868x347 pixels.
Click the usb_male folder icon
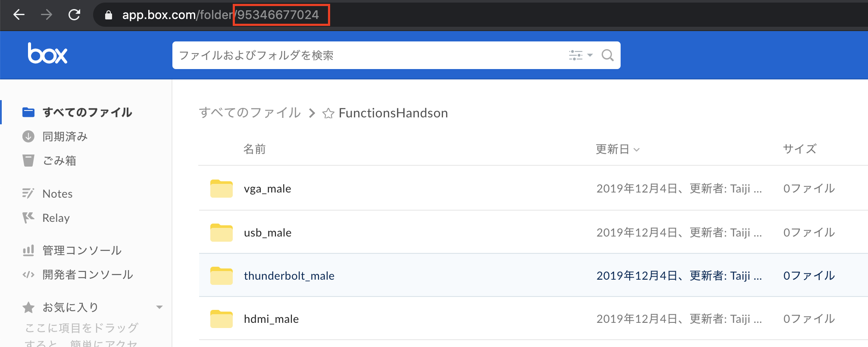[x=222, y=233]
